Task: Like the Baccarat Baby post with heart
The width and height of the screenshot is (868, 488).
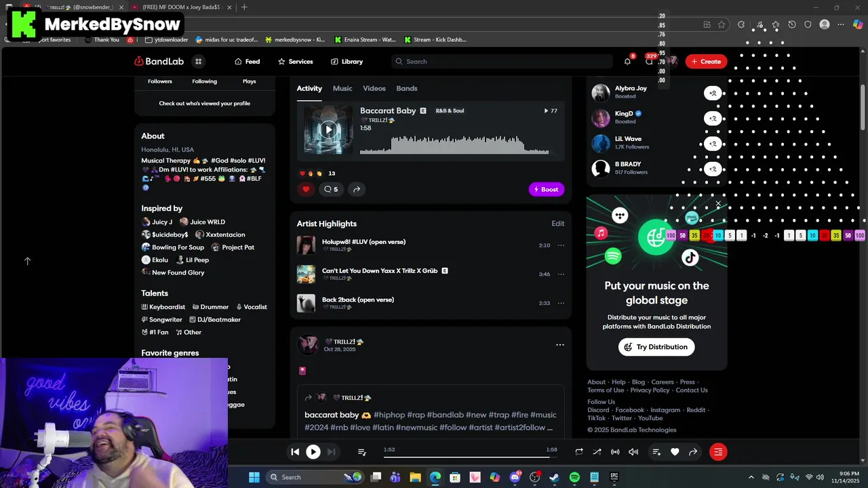Action: pos(306,189)
